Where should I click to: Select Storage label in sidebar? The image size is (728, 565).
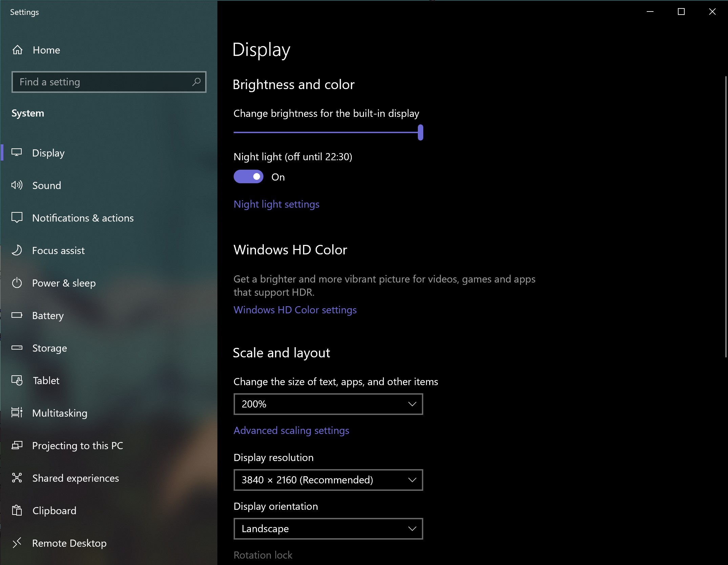point(49,348)
